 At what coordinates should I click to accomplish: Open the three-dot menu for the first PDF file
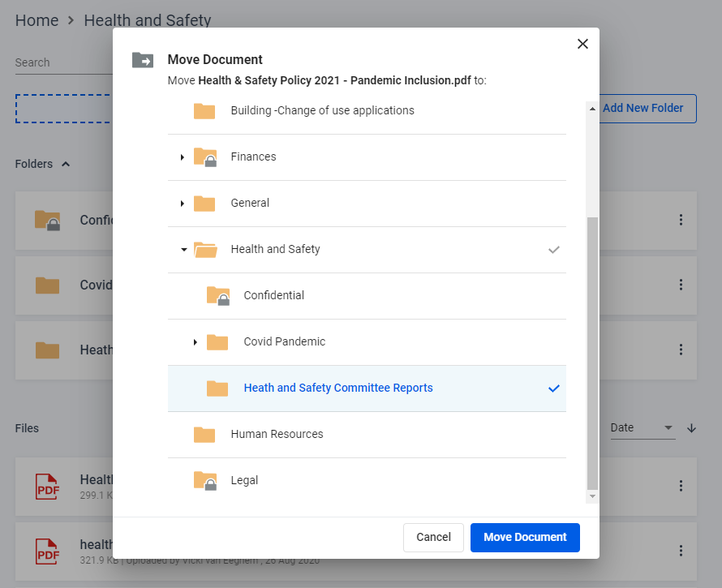pos(681,486)
